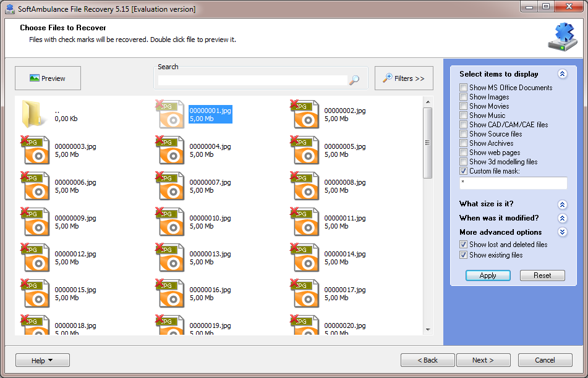588x378 pixels.
Task: Cancel the recovery wizard
Action: 545,360
